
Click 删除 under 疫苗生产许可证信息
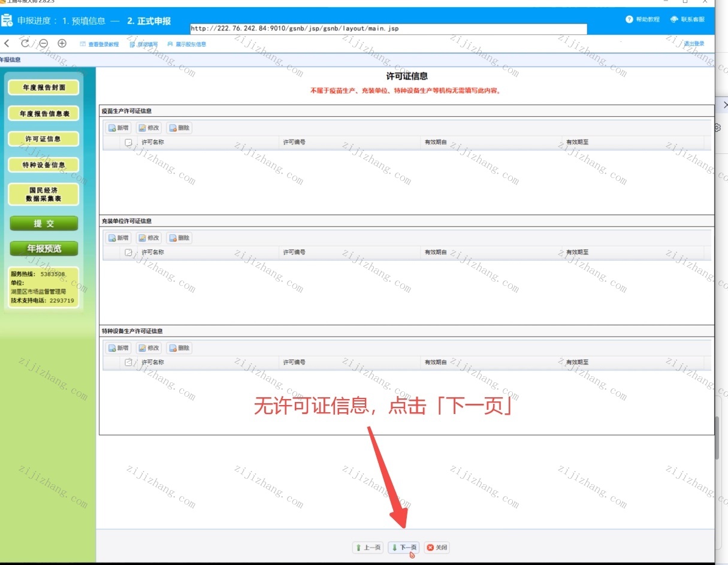click(179, 128)
